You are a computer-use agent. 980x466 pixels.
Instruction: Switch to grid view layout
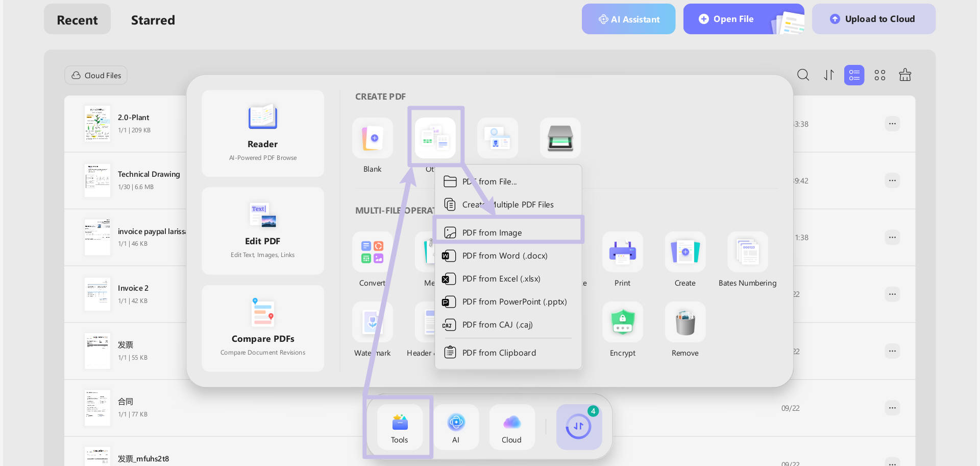coord(879,75)
